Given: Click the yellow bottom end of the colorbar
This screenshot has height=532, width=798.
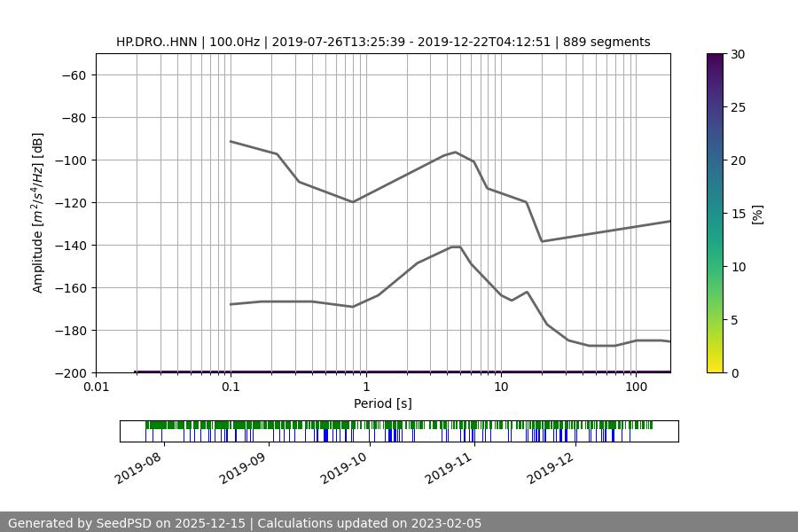Looking at the screenshot, I should click(716, 368).
